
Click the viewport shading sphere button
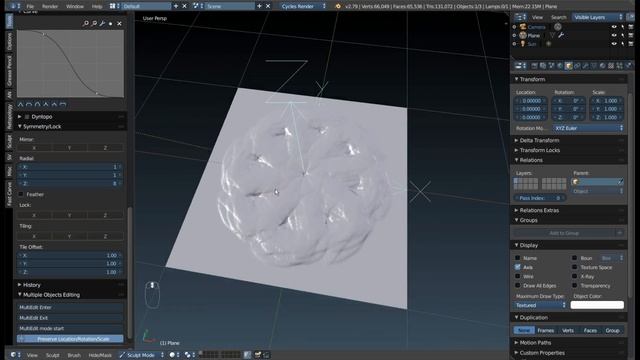coord(174,355)
